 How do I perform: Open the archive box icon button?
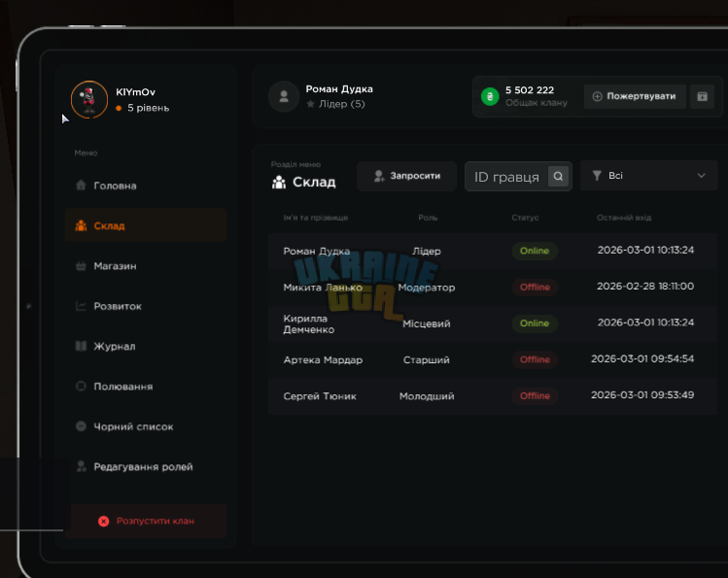702,96
